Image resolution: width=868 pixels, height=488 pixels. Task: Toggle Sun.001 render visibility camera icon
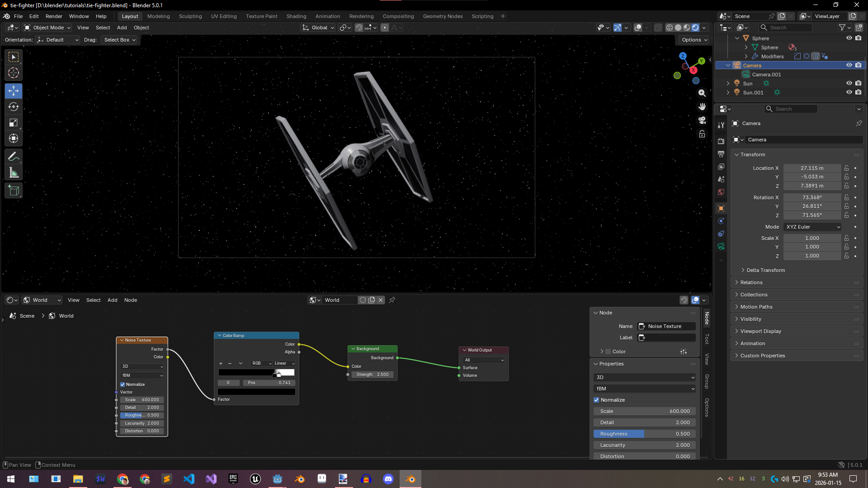click(859, 92)
